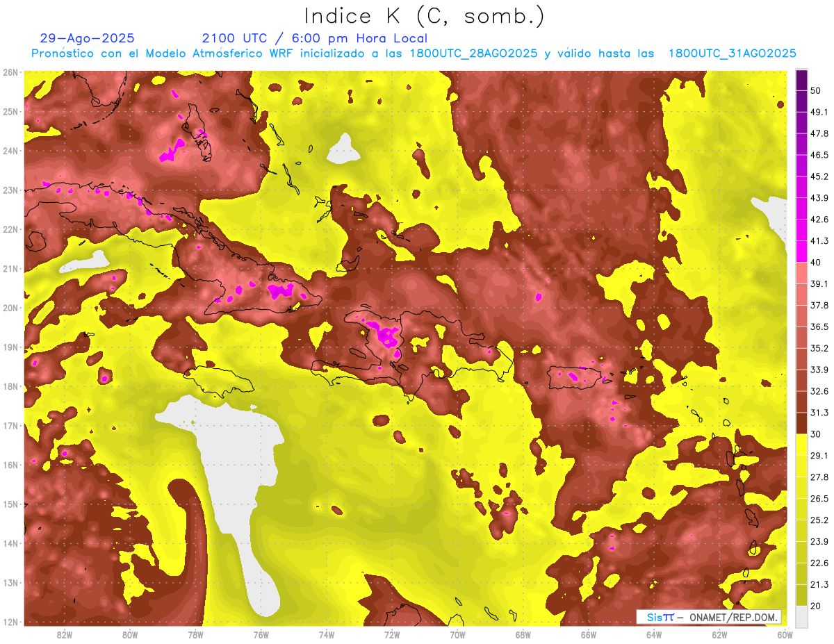Click the '33.9' color scale label
The height and width of the screenshot is (644, 834).
coord(819,370)
